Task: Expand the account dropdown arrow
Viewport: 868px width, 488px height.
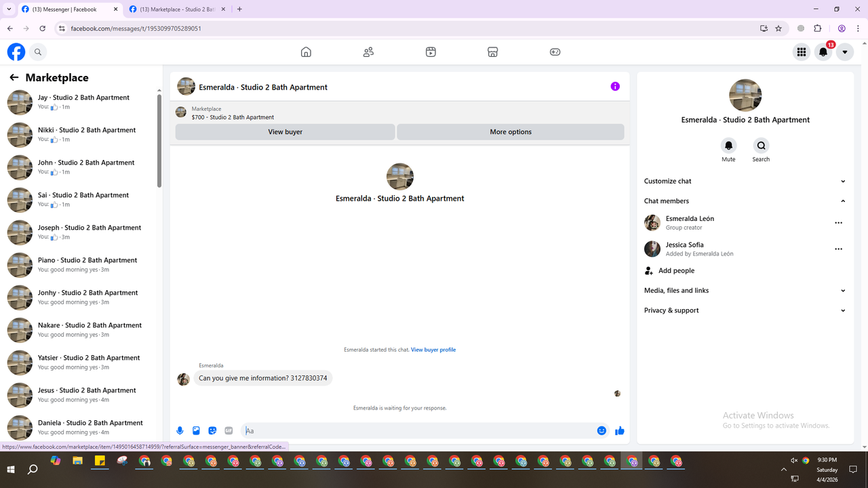Action: click(845, 52)
